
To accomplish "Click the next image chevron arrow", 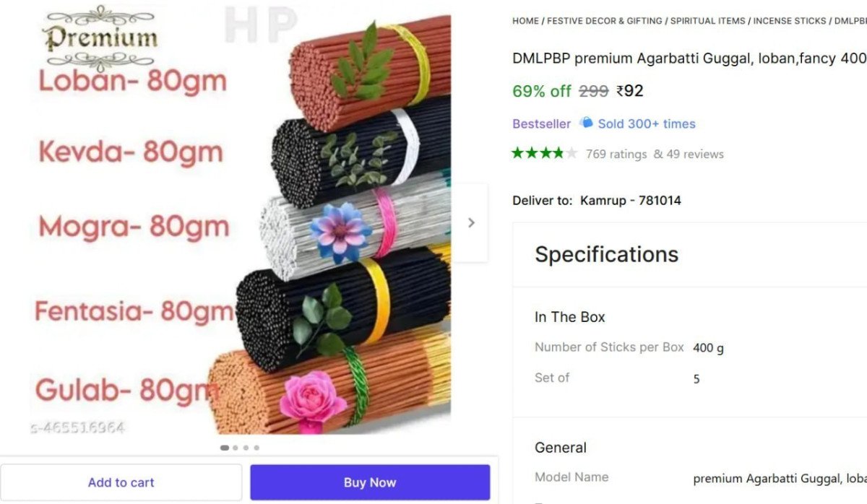I will point(471,222).
